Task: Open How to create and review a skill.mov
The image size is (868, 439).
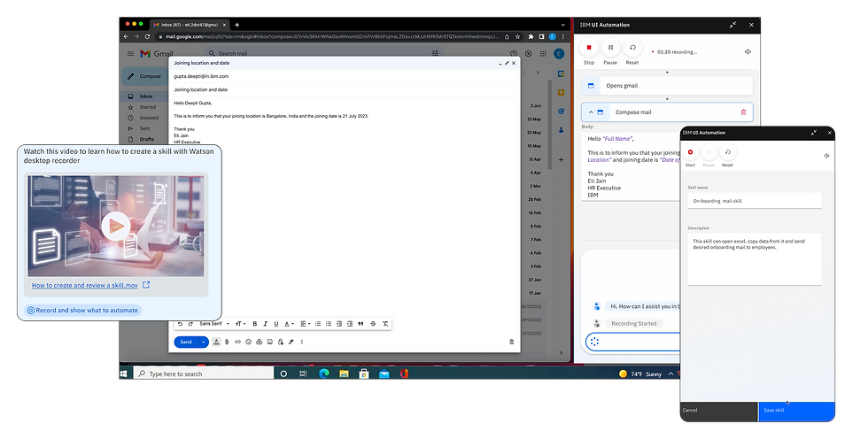Action: pos(85,285)
